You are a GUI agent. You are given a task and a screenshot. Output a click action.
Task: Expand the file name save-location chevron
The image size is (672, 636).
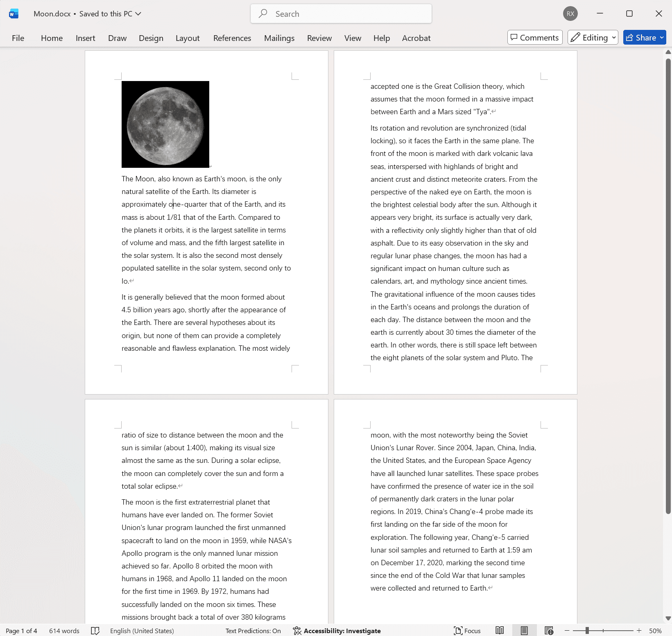point(138,14)
